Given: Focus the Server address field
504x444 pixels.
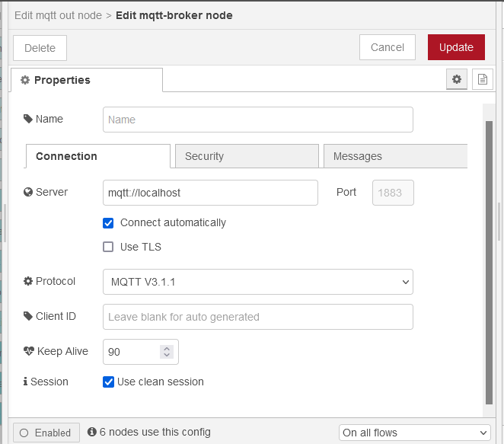Looking at the screenshot, I should (x=210, y=193).
